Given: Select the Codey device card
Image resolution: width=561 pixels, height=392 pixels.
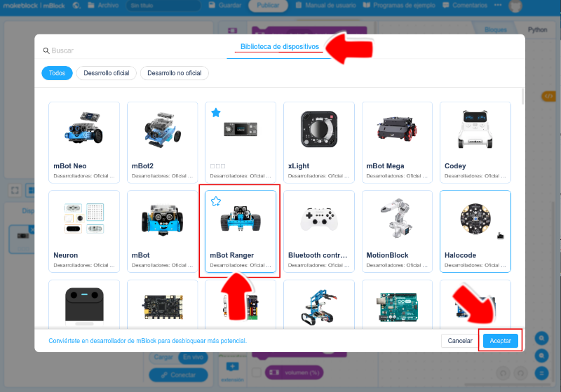Looking at the screenshot, I should coord(475,142).
